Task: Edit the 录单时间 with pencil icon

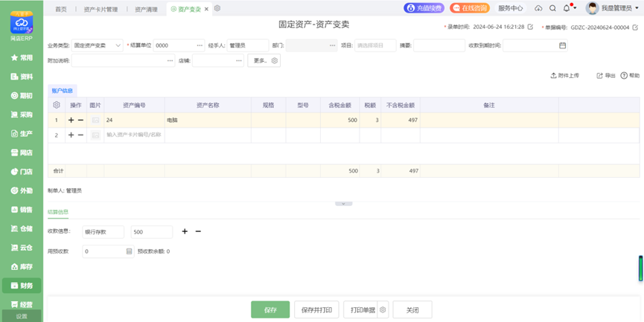Action: tap(530, 27)
